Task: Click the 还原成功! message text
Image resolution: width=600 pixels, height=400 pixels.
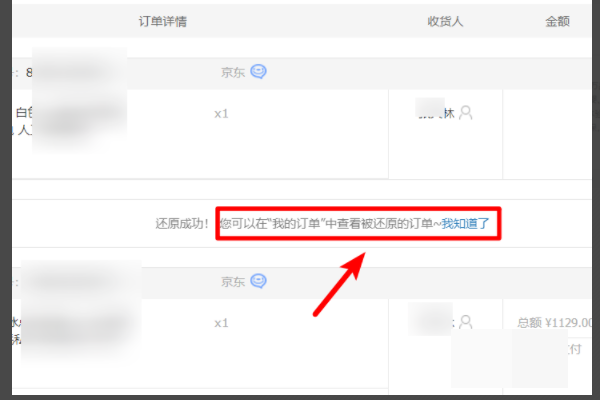Action: tap(182, 224)
